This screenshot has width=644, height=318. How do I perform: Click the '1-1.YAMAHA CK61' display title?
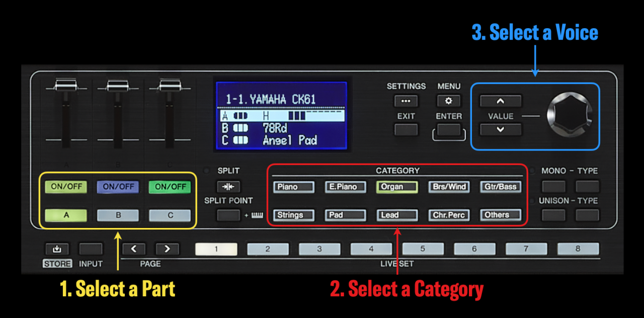point(270,99)
